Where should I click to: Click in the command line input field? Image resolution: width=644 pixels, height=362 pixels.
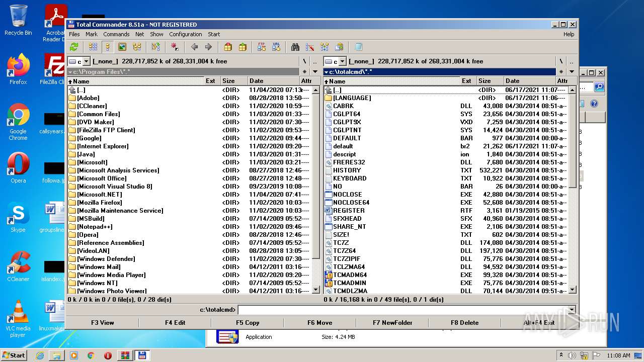click(403, 310)
